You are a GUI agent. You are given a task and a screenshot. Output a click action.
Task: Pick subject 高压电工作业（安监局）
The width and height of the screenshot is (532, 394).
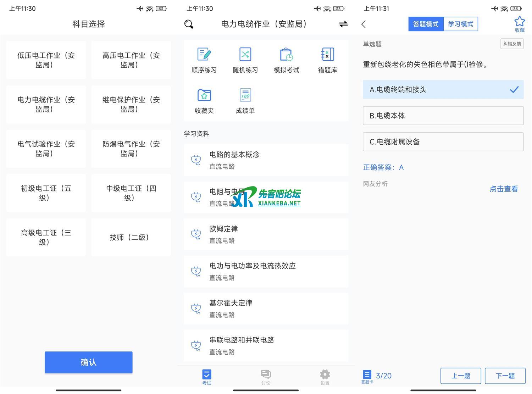coord(131,60)
